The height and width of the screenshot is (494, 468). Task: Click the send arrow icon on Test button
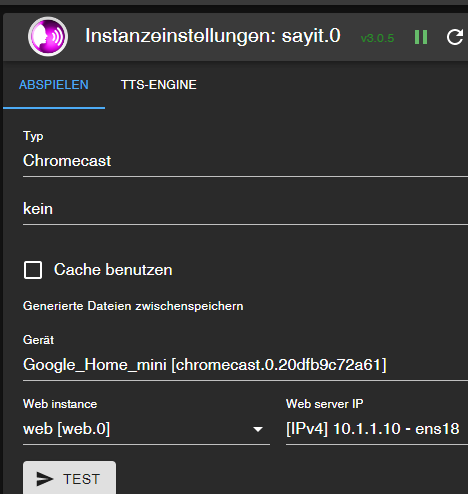(x=45, y=479)
